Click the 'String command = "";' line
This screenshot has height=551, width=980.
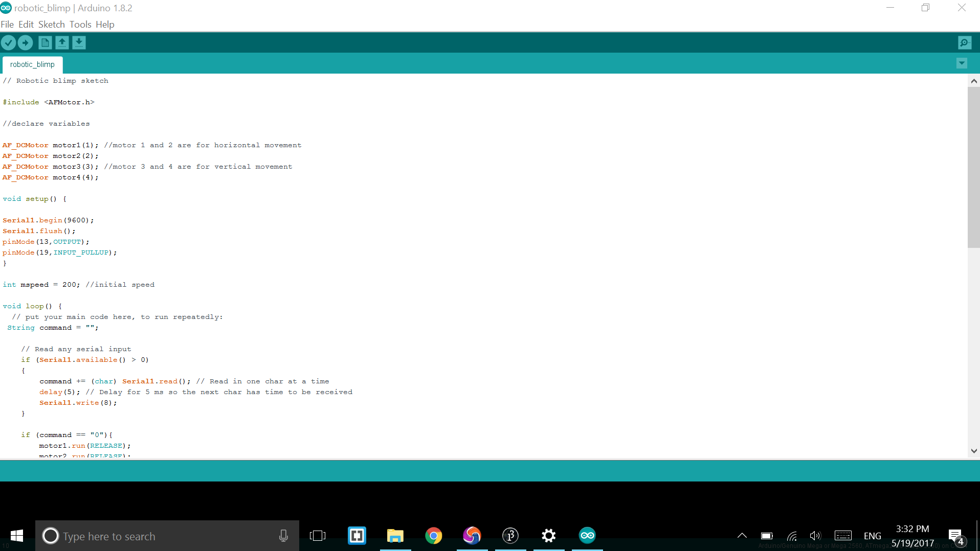click(x=53, y=328)
